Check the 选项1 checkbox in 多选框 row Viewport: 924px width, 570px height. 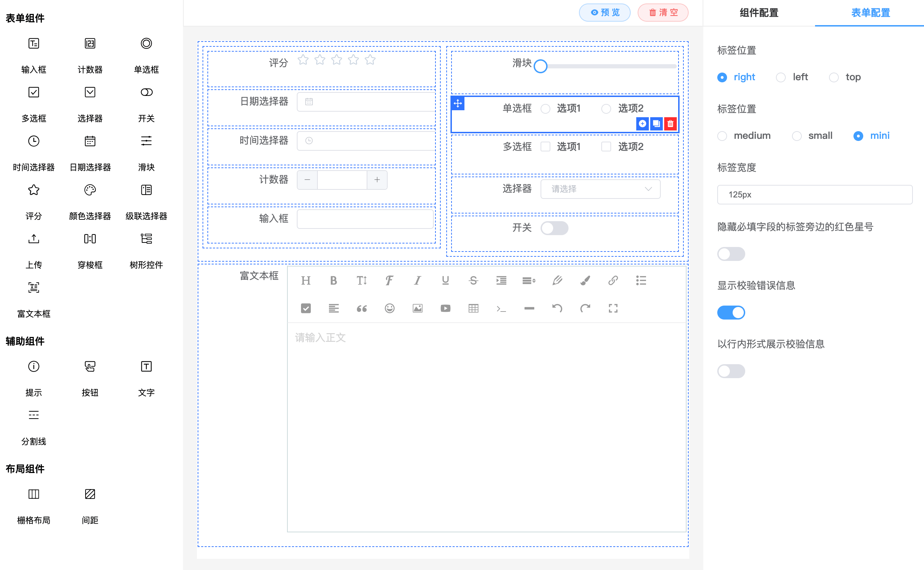(545, 147)
